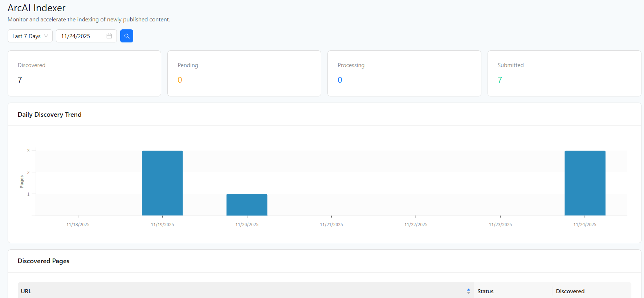The width and height of the screenshot is (644, 298).
Task: Click the 11/19/2025 chart bar
Action: tap(162, 183)
